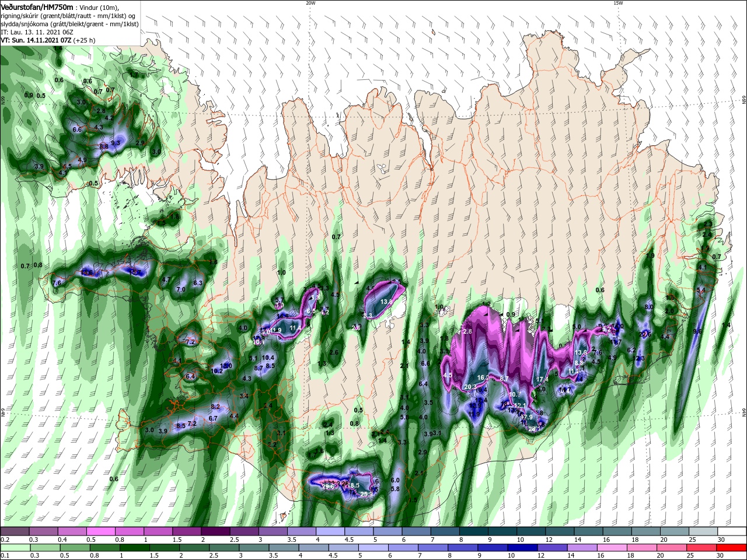747x560 pixels.
Task: Click the precipitation value '5.4' on the east coast
Action: [701, 290]
